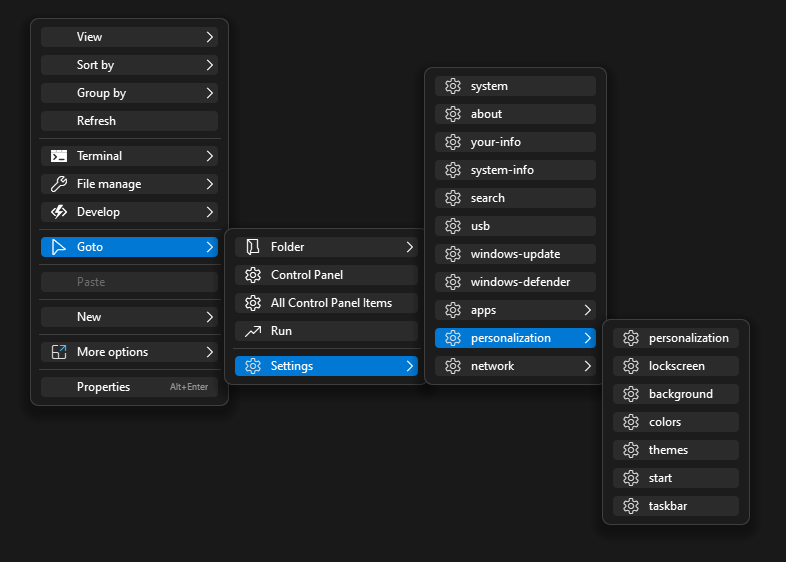
Task: Select the your-info settings entry
Action: [x=515, y=142]
